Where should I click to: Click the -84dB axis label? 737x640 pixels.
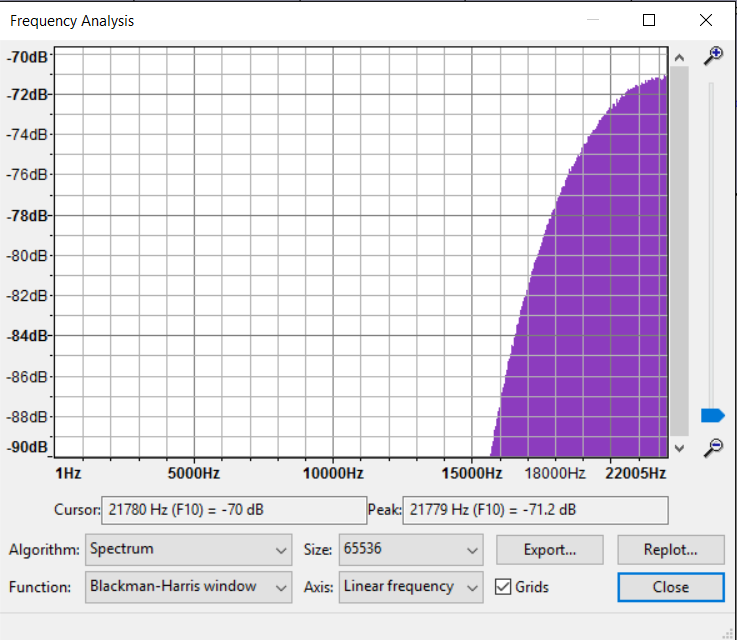pos(27,336)
